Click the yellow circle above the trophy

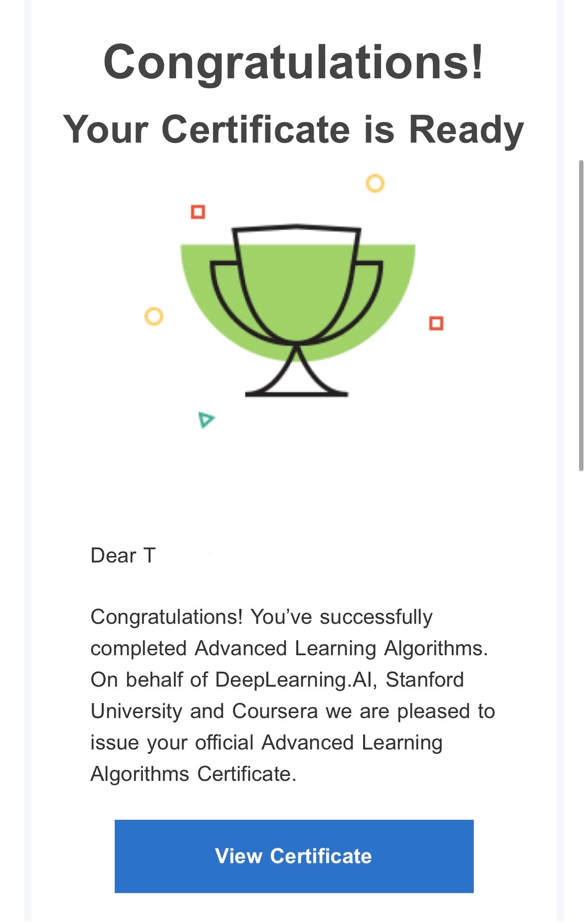[375, 183]
